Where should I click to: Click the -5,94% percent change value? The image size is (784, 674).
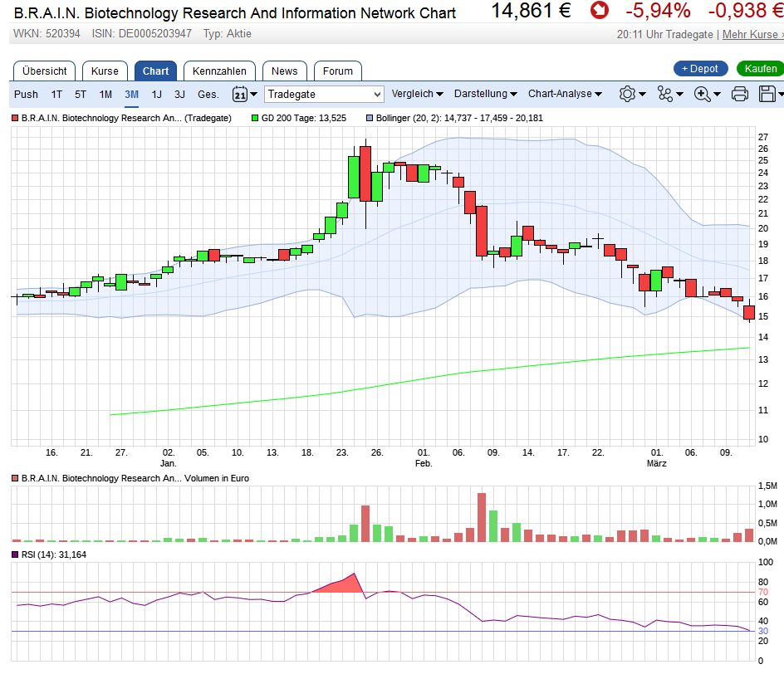point(658,11)
